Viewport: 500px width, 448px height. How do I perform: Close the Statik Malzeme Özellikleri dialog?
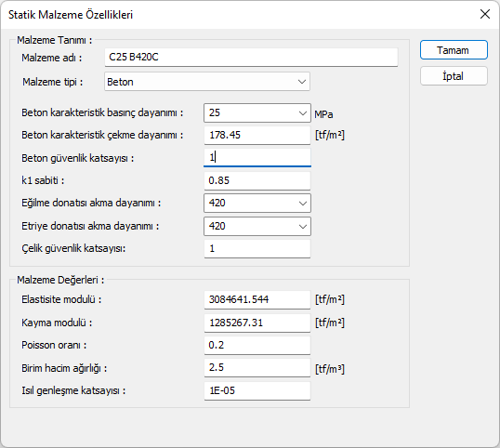point(485,14)
